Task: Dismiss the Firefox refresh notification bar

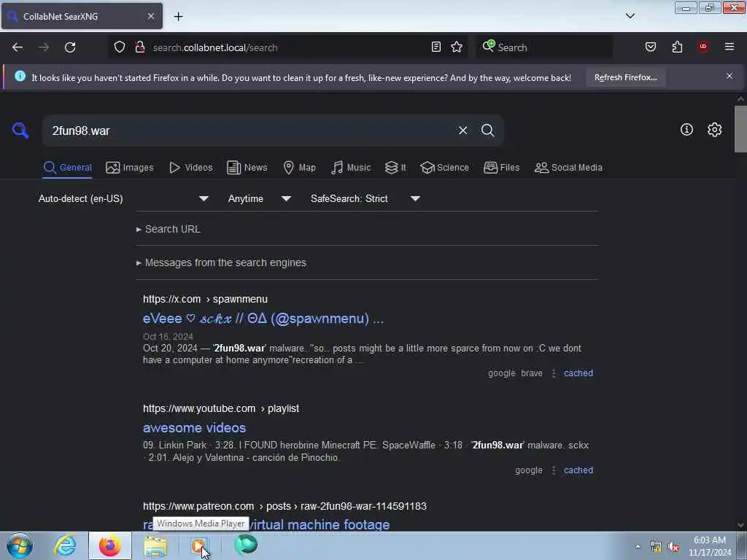Action: tap(729, 76)
